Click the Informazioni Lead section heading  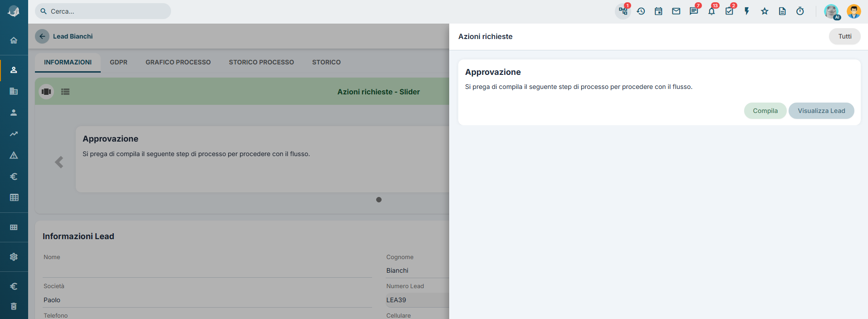[x=78, y=236]
